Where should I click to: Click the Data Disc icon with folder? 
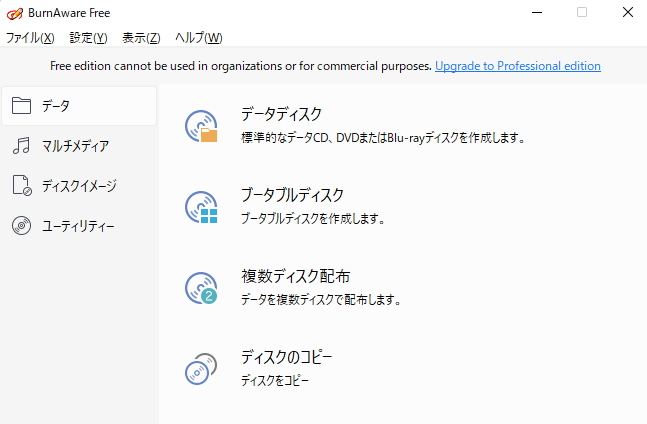(x=201, y=126)
